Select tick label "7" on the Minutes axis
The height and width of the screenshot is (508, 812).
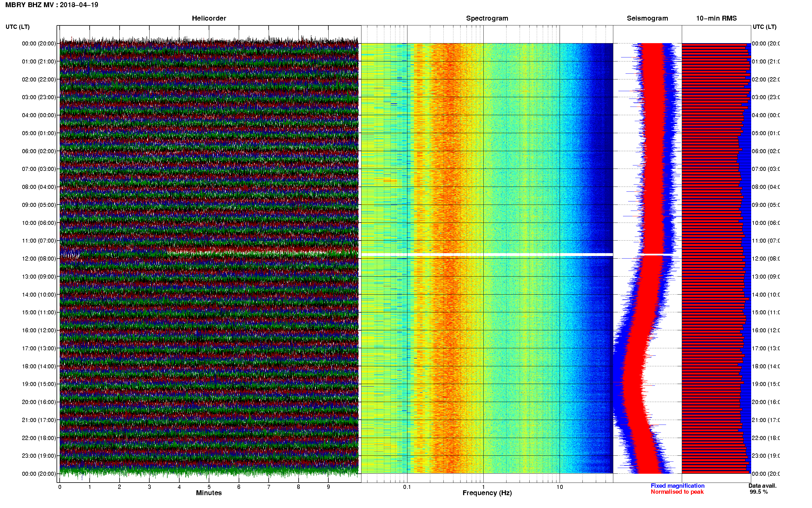(x=269, y=487)
